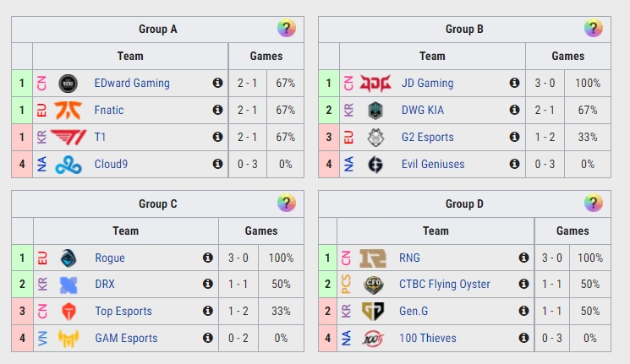This screenshot has height=364, width=630.
Task: Open the DRX team link
Action: coord(107,285)
